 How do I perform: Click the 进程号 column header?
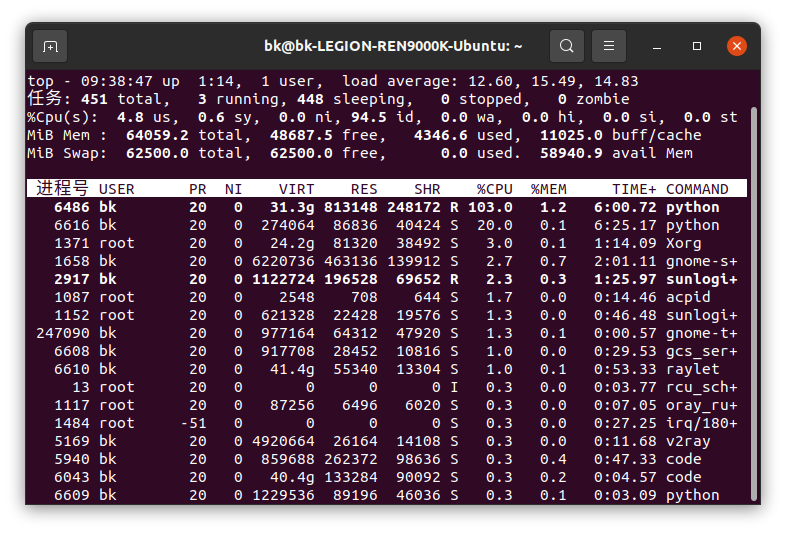62,189
